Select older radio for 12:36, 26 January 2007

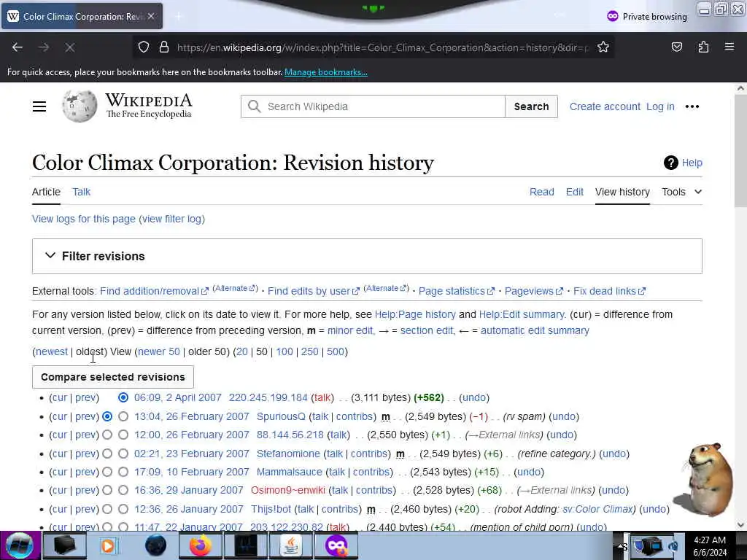tap(107, 509)
